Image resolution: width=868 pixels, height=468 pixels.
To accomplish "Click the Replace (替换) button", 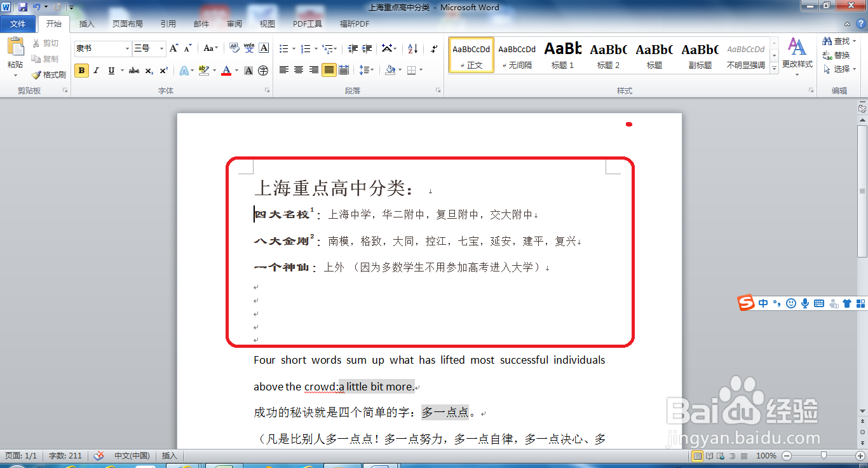I will pyautogui.click(x=836, y=55).
